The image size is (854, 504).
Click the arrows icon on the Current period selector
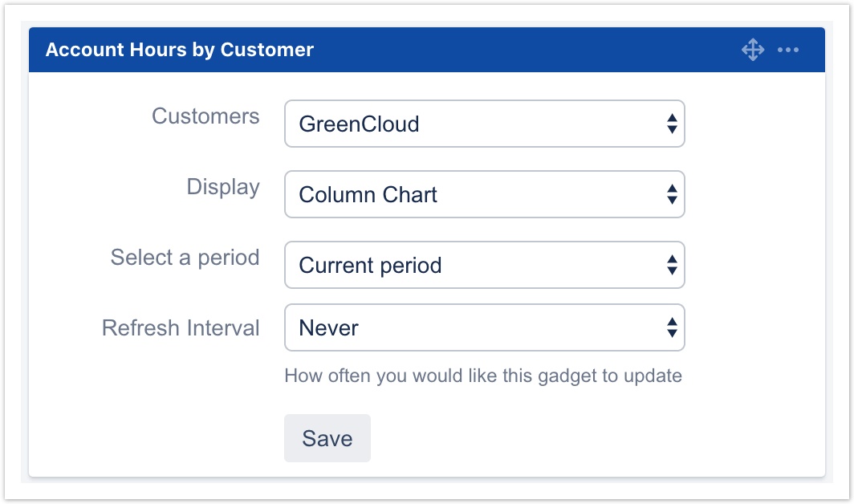pos(672,265)
